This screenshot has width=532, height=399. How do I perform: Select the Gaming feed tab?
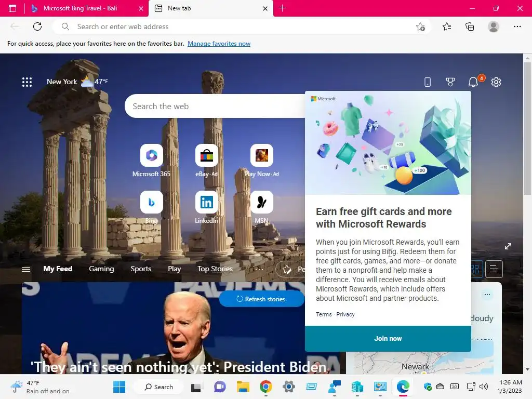coord(101,269)
